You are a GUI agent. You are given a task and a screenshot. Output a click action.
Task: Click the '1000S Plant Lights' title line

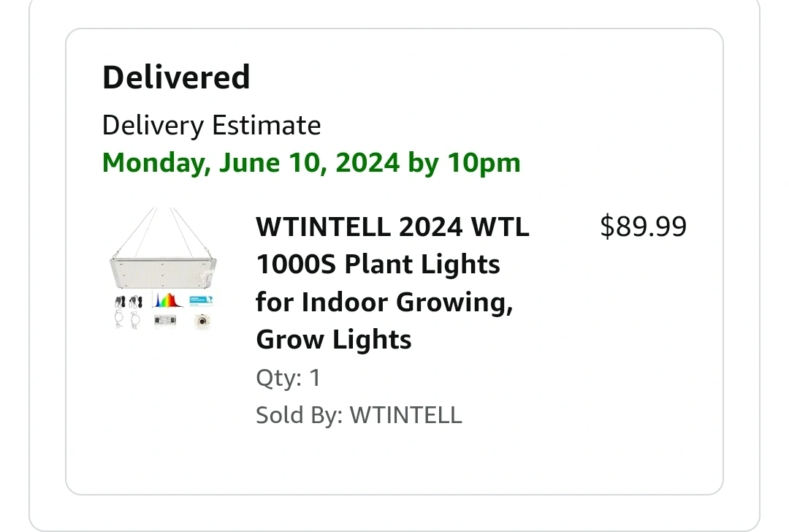click(378, 264)
